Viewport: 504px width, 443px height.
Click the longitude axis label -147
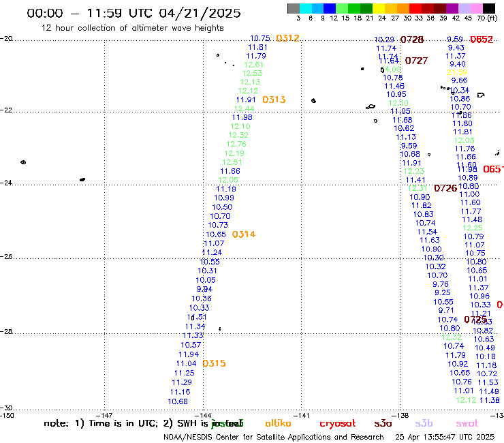click(104, 415)
